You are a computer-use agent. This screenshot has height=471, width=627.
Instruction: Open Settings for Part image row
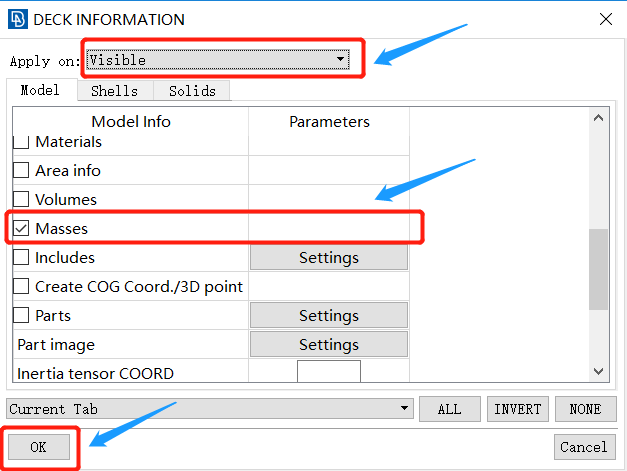[329, 344]
